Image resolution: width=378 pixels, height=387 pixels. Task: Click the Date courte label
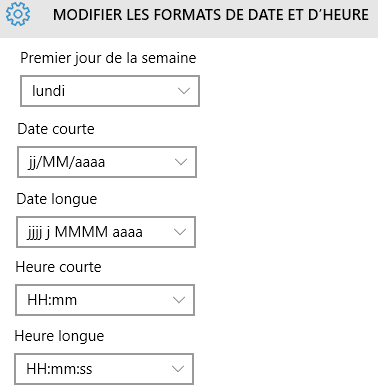coord(56,129)
